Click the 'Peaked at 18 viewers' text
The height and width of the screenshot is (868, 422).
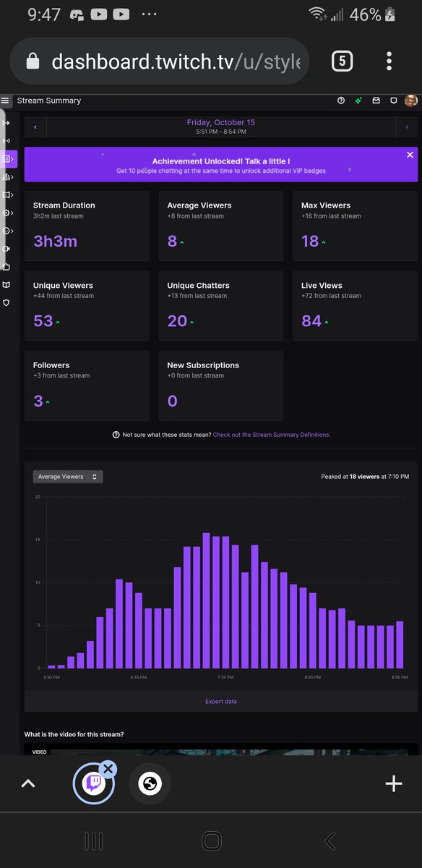pyautogui.click(x=365, y=477)
